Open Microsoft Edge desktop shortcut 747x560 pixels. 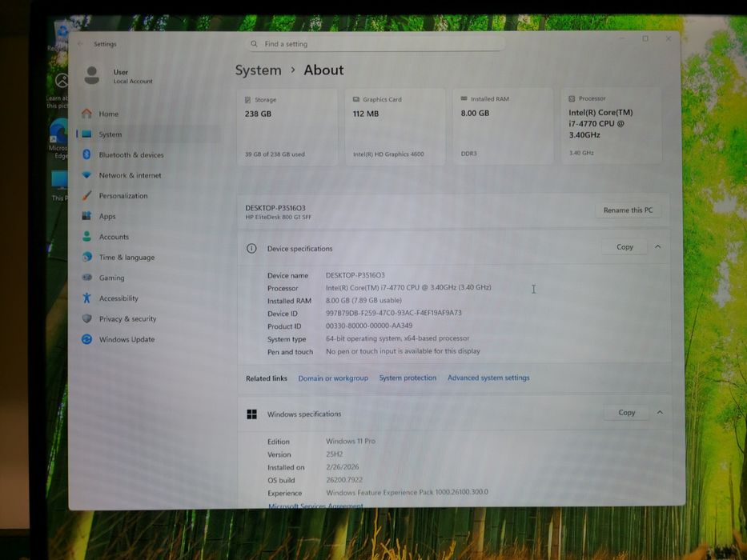[x=59, y=138]
